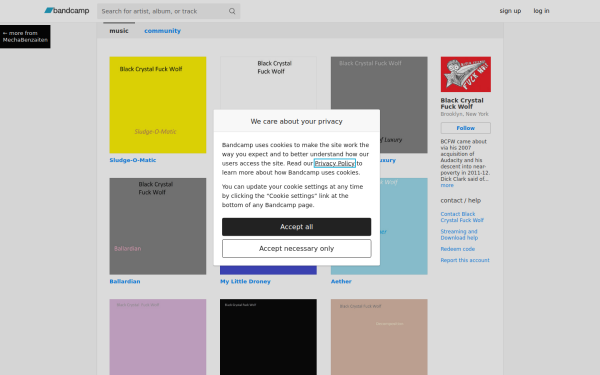Screen dimensions: 600x375
Task: Open the black album cover in bottom row
Action: pyautogui.click(x=268, y=337)
